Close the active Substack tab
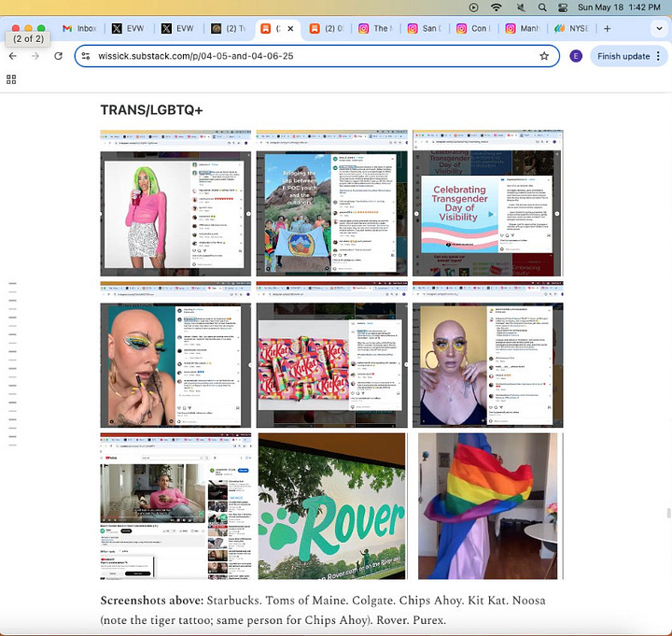 pos(290,29)
